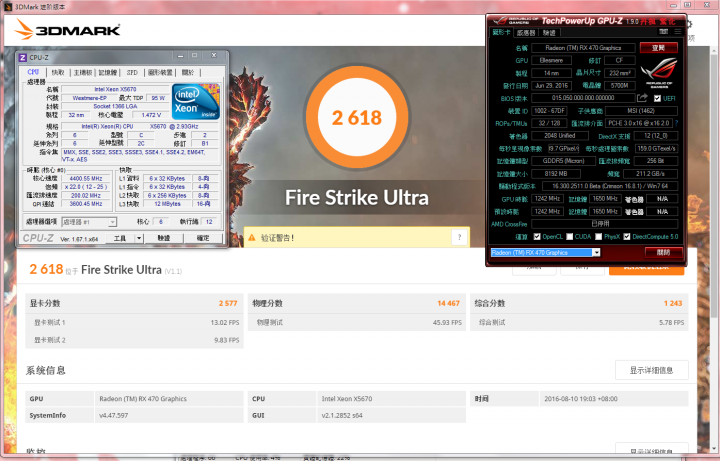Click the 關閉 button in GPU-Z
Screen dimensions: 720x461
[x=663, y=253]
